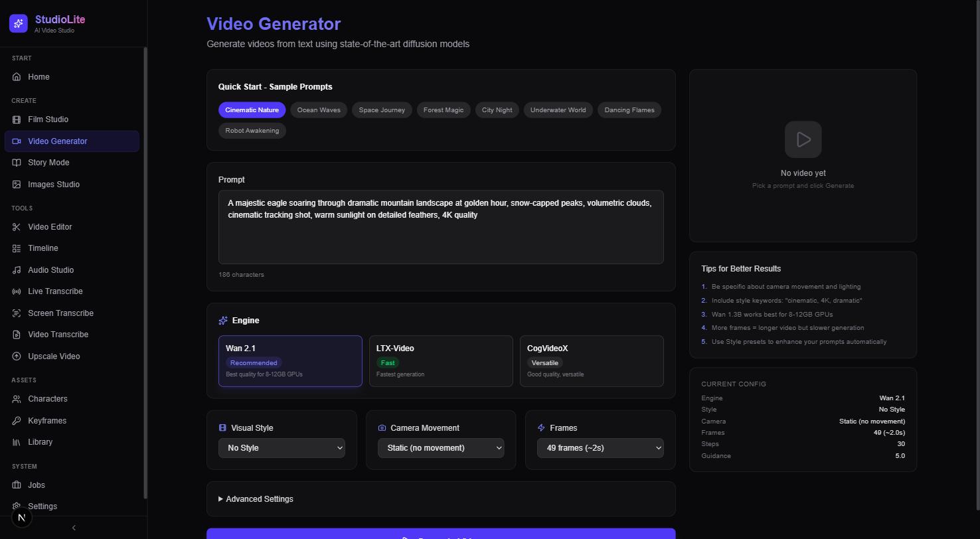The height and width of the screenshot is (539, 980).
Task: Click the Characters people icon
Action: pos(17,399)
